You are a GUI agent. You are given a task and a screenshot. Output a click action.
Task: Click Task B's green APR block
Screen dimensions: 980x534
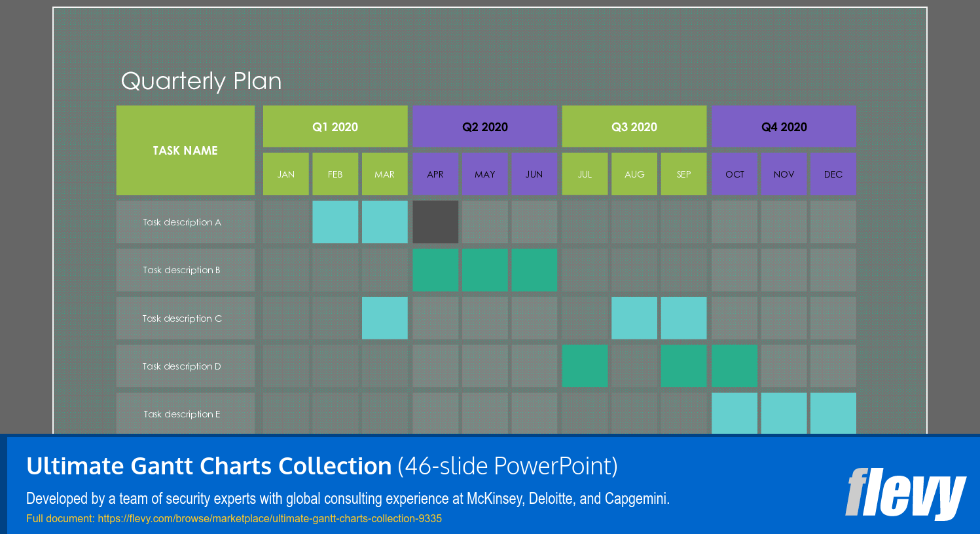[435, 270]
